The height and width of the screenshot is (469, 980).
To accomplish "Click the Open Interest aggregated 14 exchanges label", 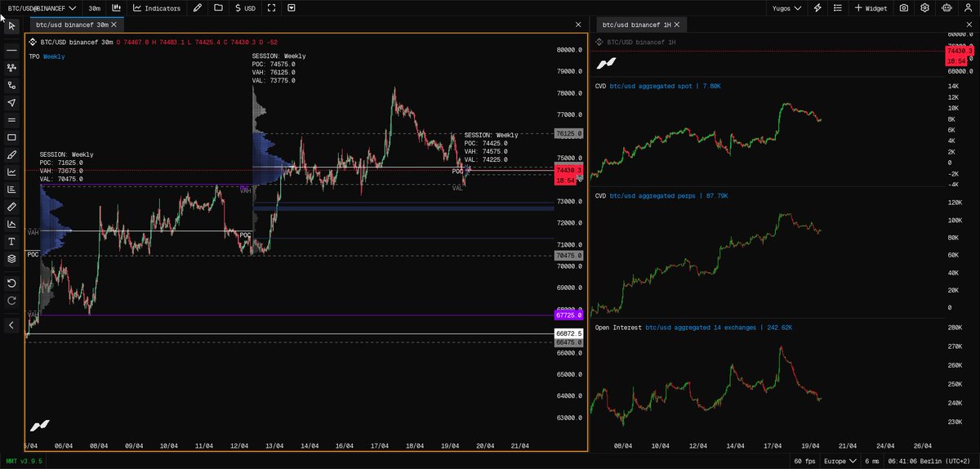I will pyautogui.click(x=693, y=328).
